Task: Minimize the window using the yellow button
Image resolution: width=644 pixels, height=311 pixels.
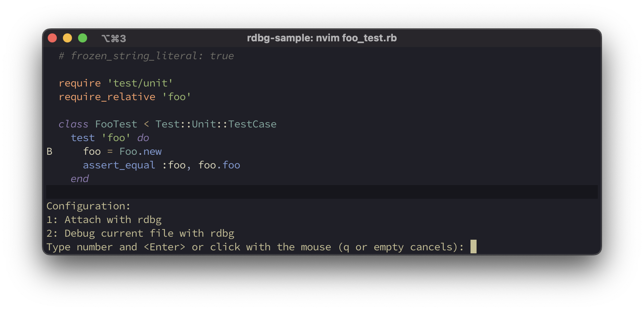Action: click(x=67, y=38)
